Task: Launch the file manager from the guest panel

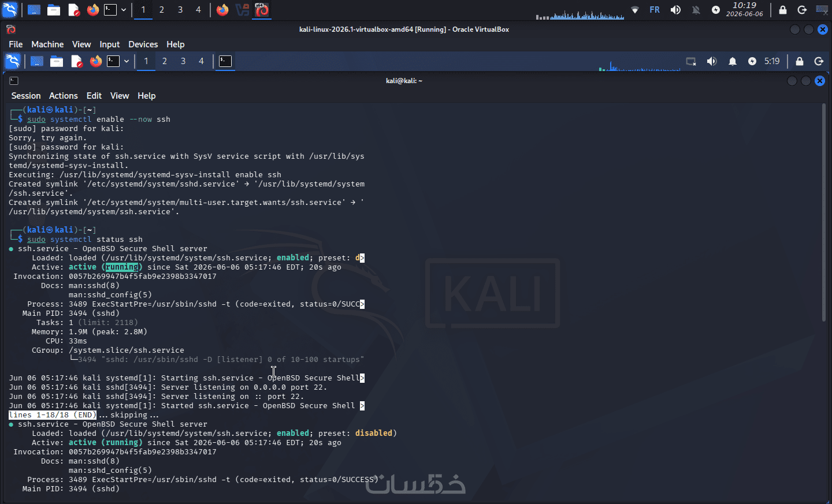Action: [x=57, y=61]
